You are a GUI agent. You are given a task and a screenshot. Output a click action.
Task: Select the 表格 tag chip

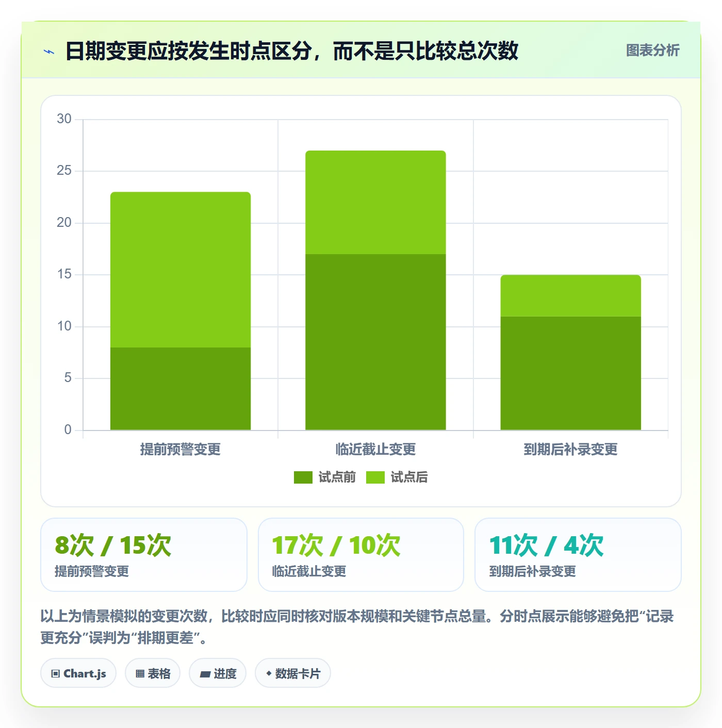[x=153, y=673]
